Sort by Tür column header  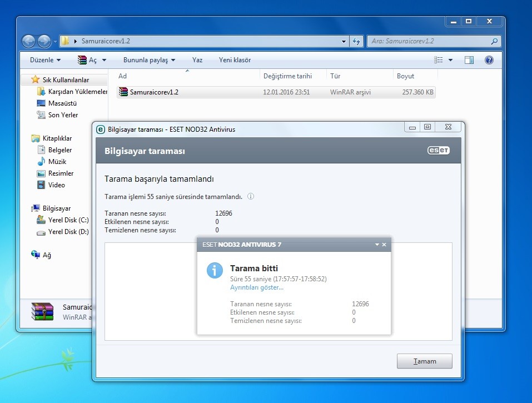335,76
